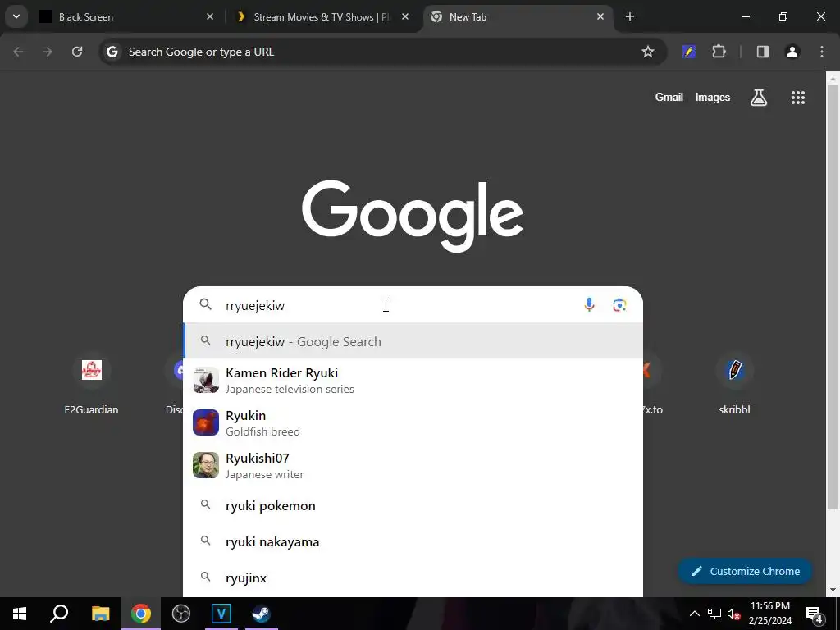Viewport: 840px width, 630px height.
Task: Select the Ryukin goldfish breed suggestion
Action: pos(413,422)
